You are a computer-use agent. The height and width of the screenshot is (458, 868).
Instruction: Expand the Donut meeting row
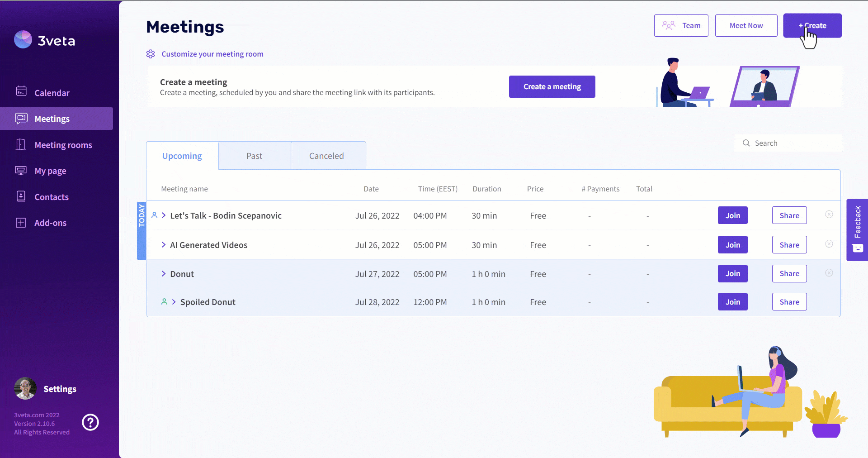pos(164,274)
